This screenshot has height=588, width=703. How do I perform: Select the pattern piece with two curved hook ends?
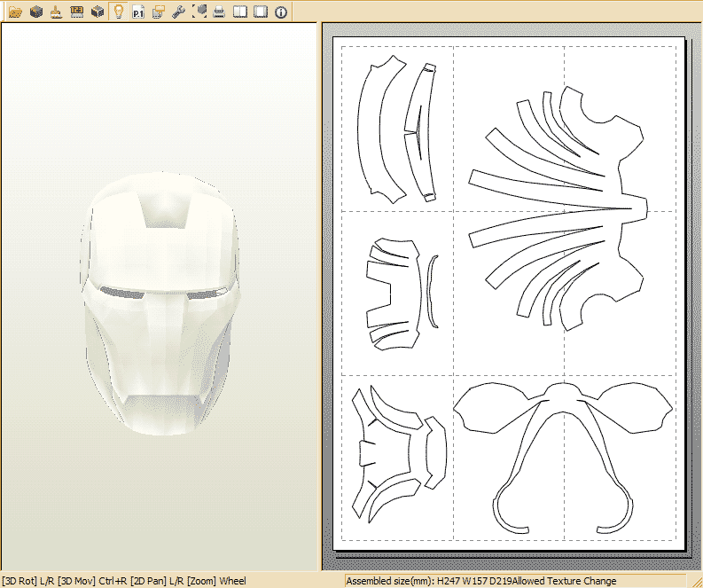click(x=563, y=458)
